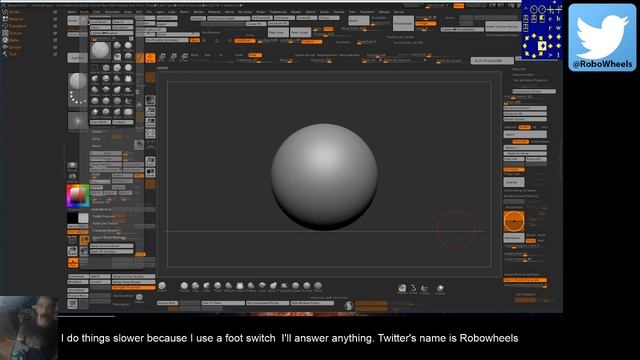Expand the Clip Brush Modifiers section
The image size is (640, 360).
click(x=105, y=231)
